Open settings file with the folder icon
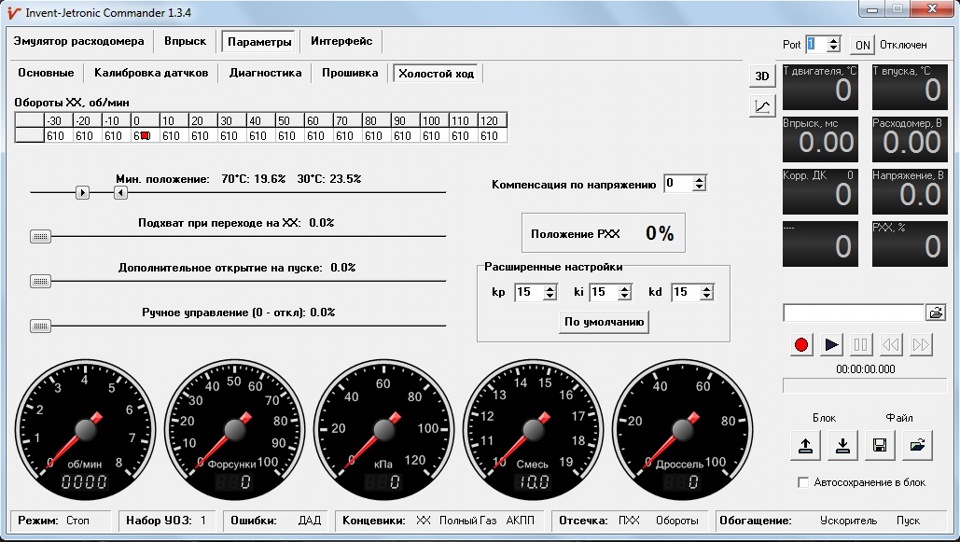Viewport: 960px width, 542px height. tap(917, 445)
